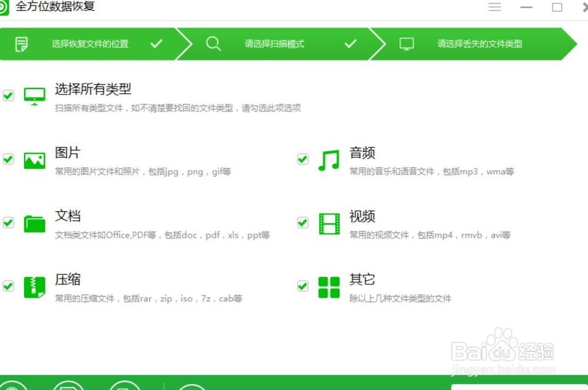Click the 其它 grid icon
Viewport: 588px width, 390px height.
[328, 286]
